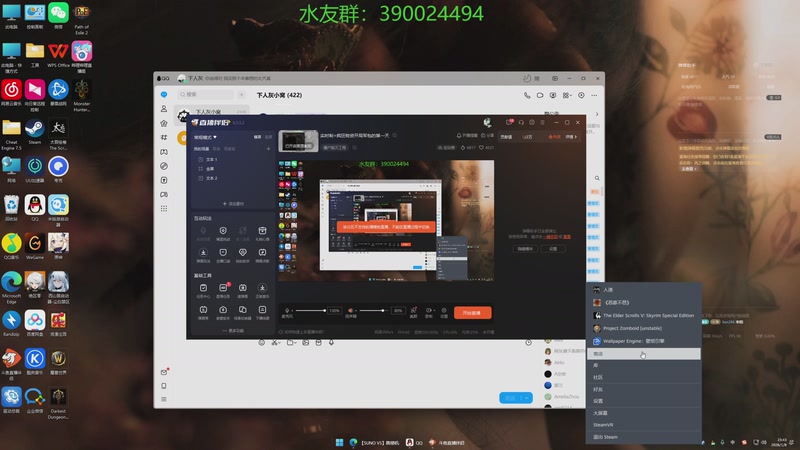This screenshot has width=800, height=450.
Task: Open WeChat from the desktop
Action: coord(58,15)
